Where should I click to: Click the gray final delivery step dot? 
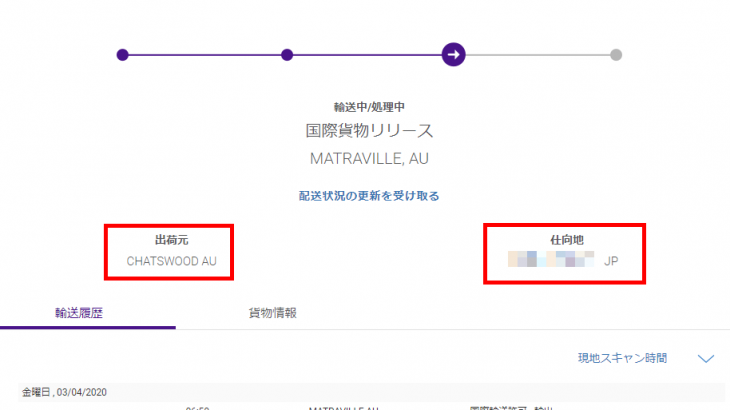(x=616, y=54)
